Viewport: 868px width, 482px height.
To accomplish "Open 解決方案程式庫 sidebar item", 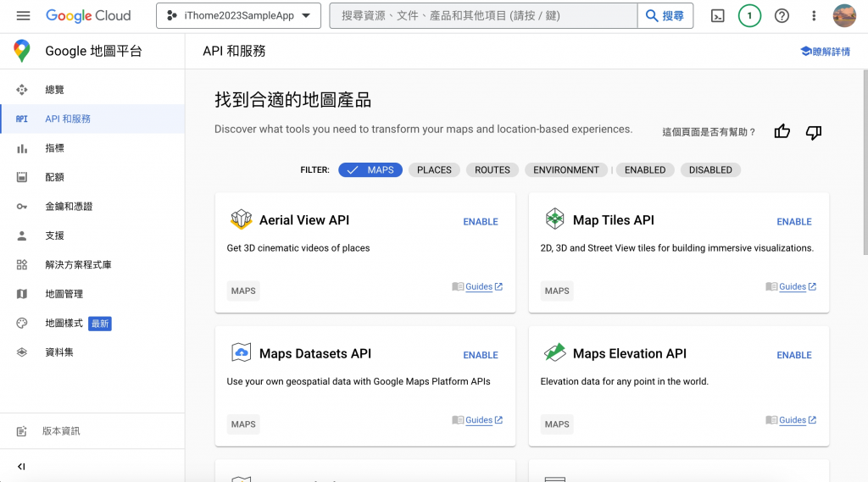I will click(x=92, y=264).
